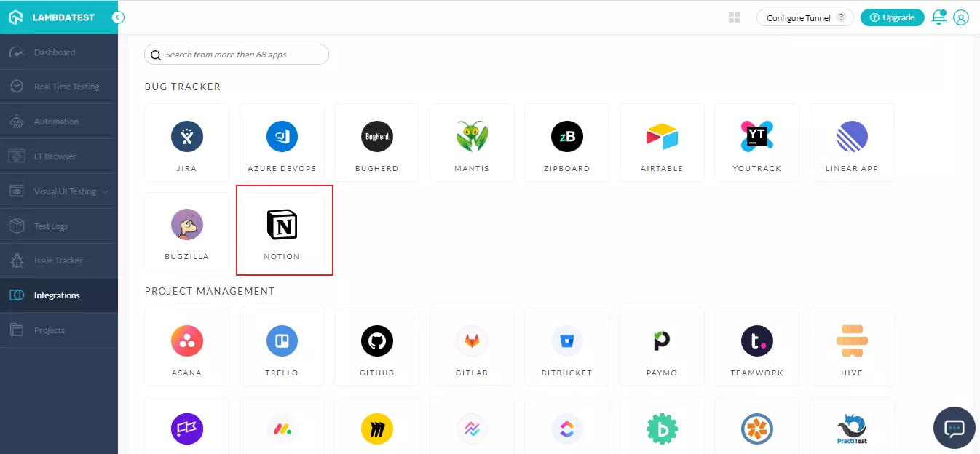Click the Upgrade button
The image size is (980, 454).
point(892,17)
